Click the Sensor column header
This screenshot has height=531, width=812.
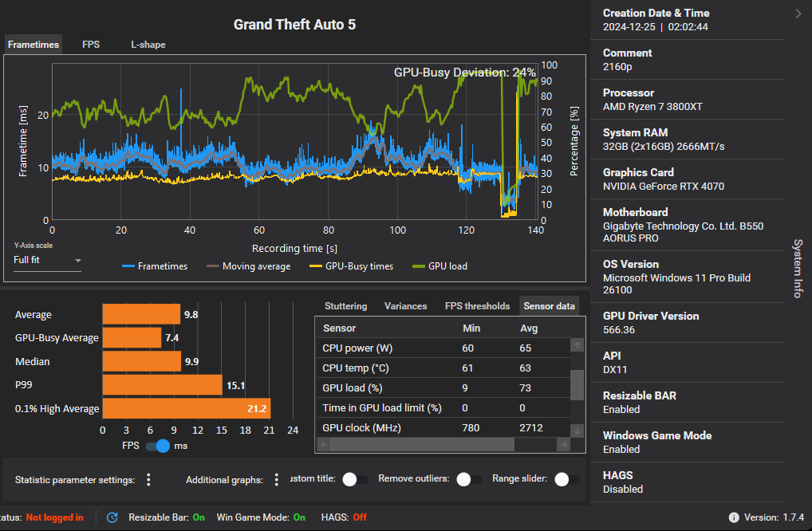[339, 328]
